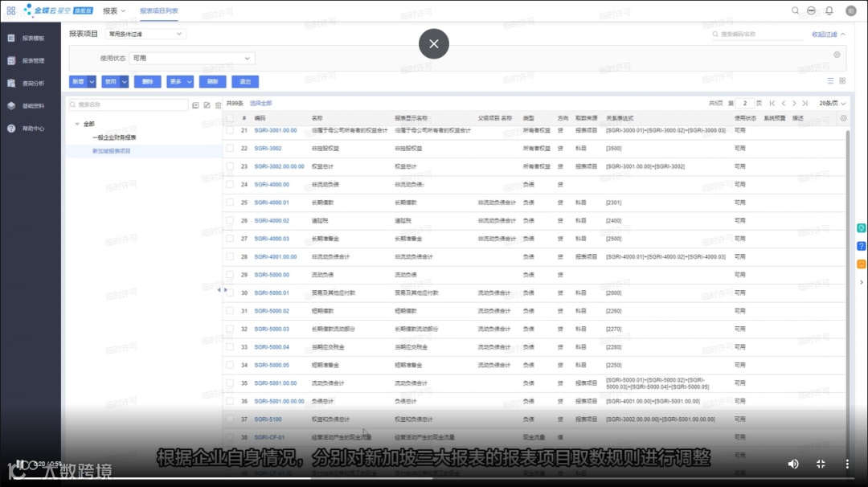The image size is (868, 487).
Task: Exit fullscreen on the video player
Action: pyautogui.click(x=821, y=464)
